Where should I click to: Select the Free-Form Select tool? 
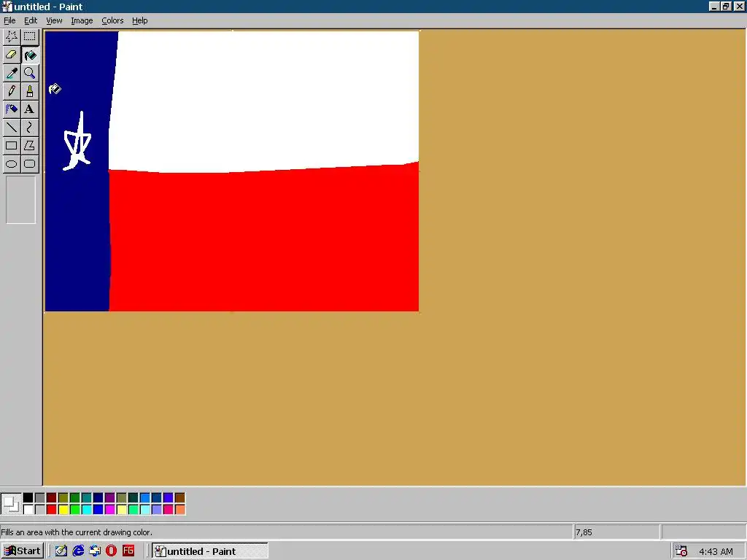pos(12,36)
